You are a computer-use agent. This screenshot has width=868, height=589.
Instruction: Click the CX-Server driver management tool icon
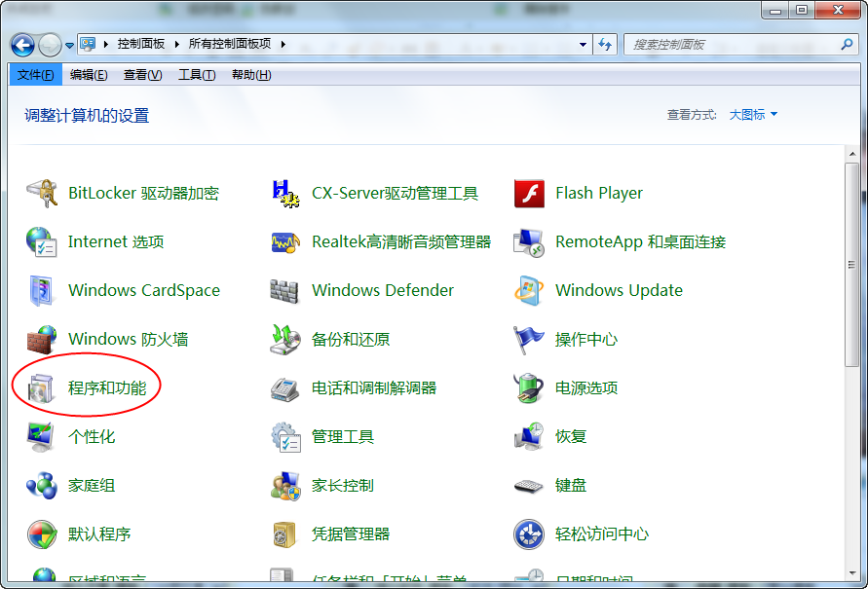click(x=285, y=193)
